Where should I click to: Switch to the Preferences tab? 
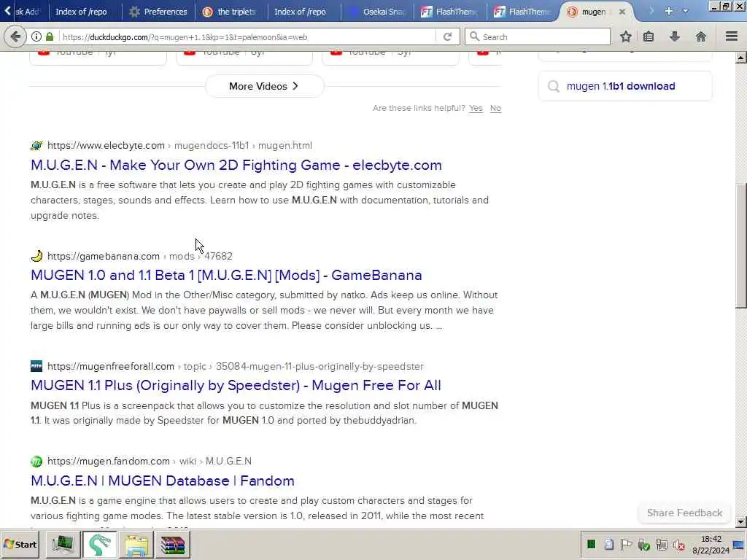coord(158,12)
